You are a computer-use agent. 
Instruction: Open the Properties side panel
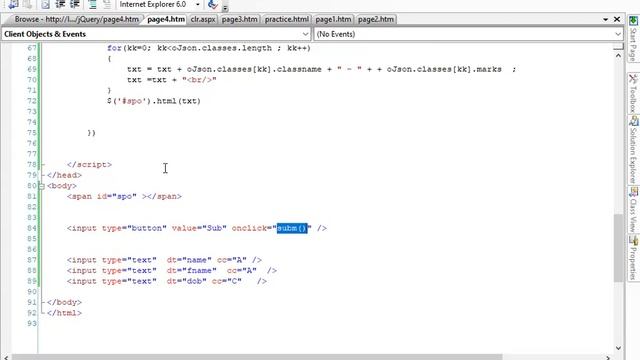[633, 258]
